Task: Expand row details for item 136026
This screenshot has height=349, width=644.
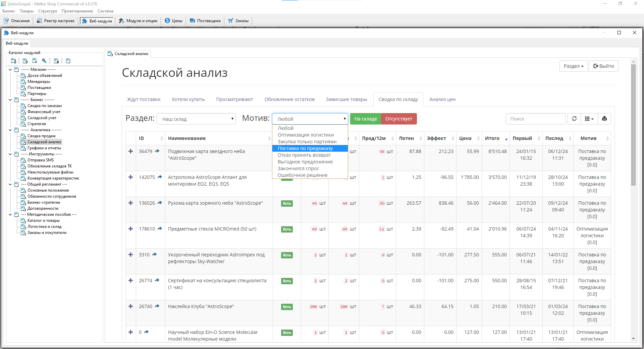Action: point(130,203)
